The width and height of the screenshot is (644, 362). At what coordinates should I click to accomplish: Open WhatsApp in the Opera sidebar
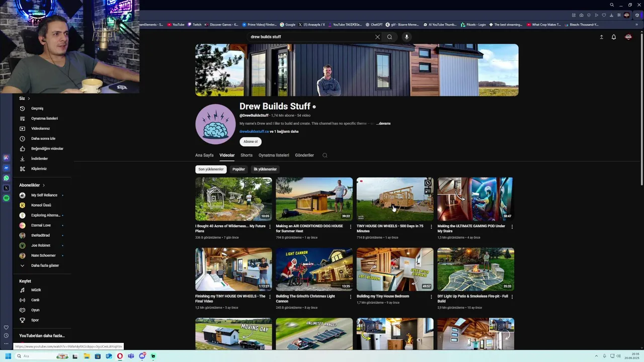click(x=6, y=178)
